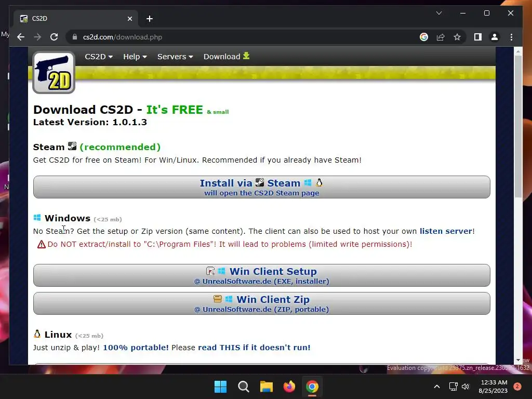The image size is (532, 399).
Task: Share this page using share icon
Action: click(441, 37)
